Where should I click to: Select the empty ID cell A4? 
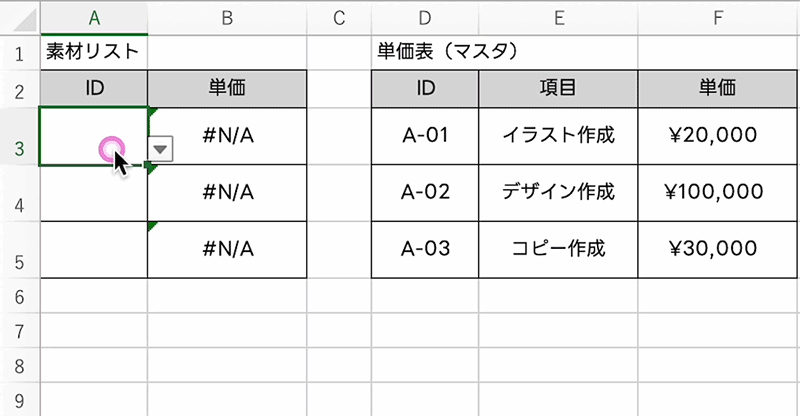click(94, 192)
